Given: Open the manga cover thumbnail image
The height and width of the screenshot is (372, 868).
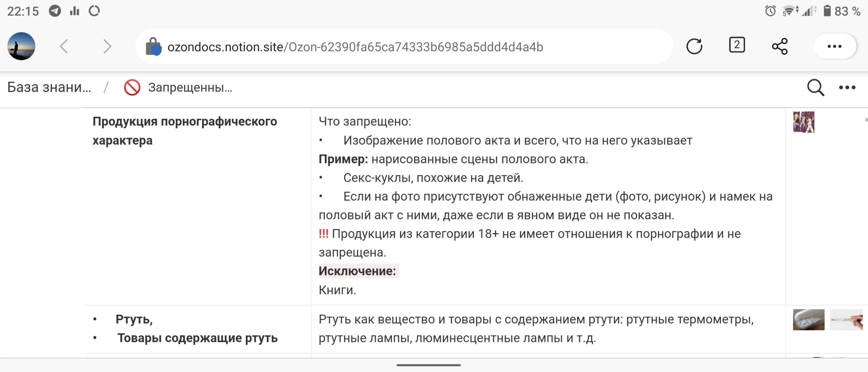Looking at the screenshot, I should tap(804, 122).
